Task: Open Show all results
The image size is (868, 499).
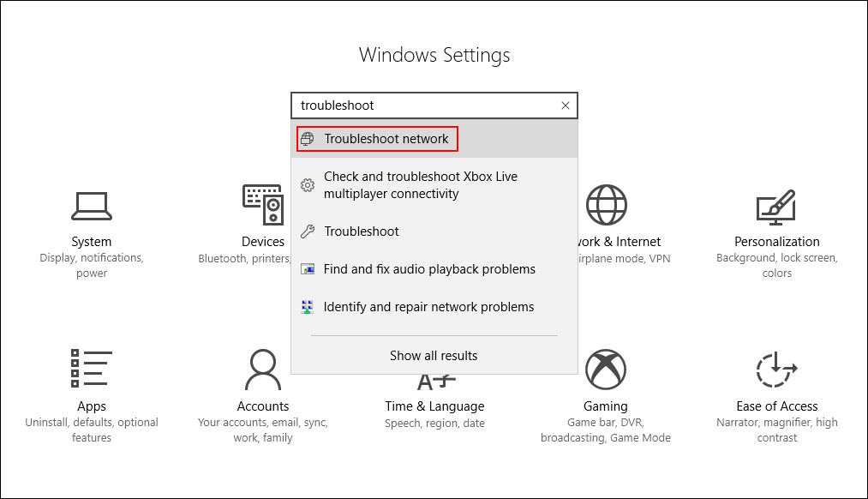Action: (434, 355)
